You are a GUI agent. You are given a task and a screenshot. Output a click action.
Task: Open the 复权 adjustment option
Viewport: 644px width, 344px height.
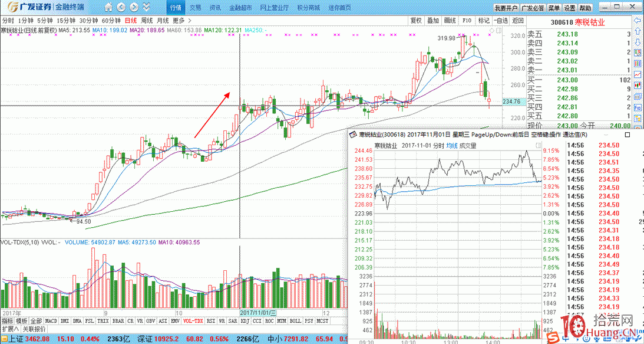416,20
